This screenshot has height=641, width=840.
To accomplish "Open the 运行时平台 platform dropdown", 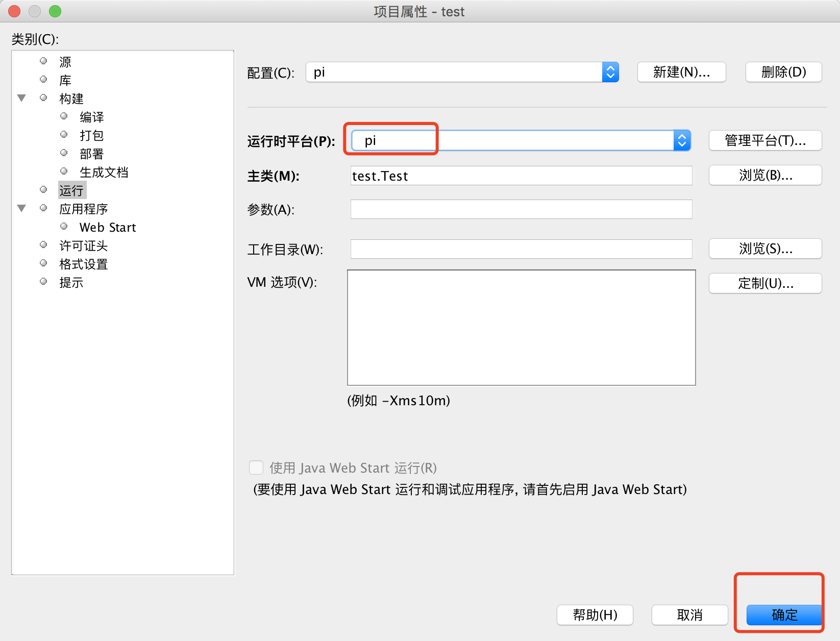I will coord(521,140).
